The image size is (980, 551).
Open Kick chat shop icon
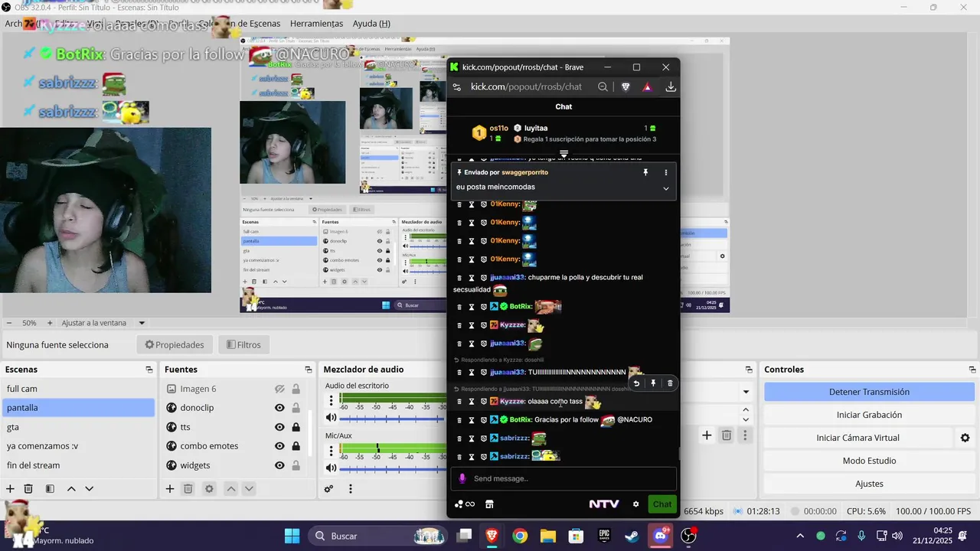(489, 504)
